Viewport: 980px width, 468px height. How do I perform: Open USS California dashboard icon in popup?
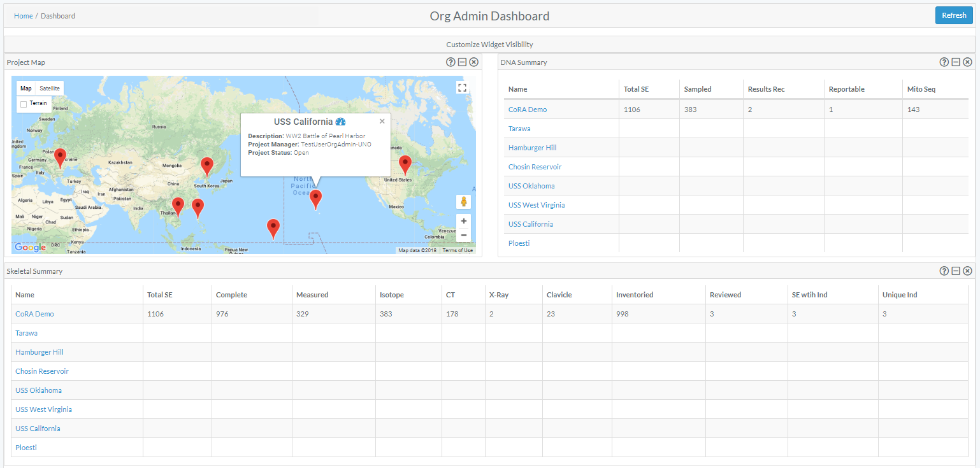[340, 122]
